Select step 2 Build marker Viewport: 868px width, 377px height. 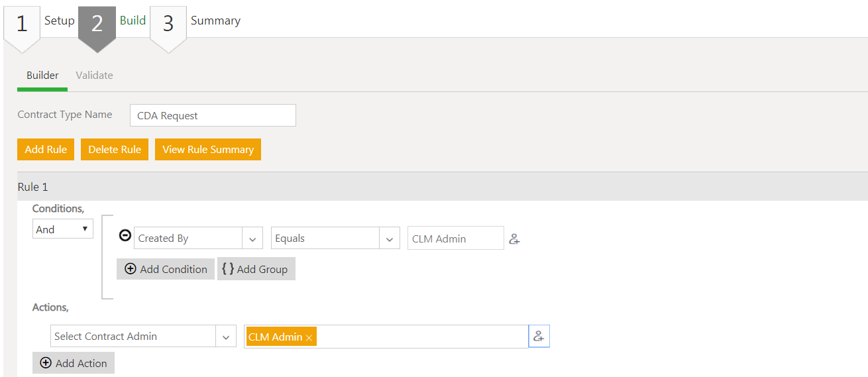(97, 24)
